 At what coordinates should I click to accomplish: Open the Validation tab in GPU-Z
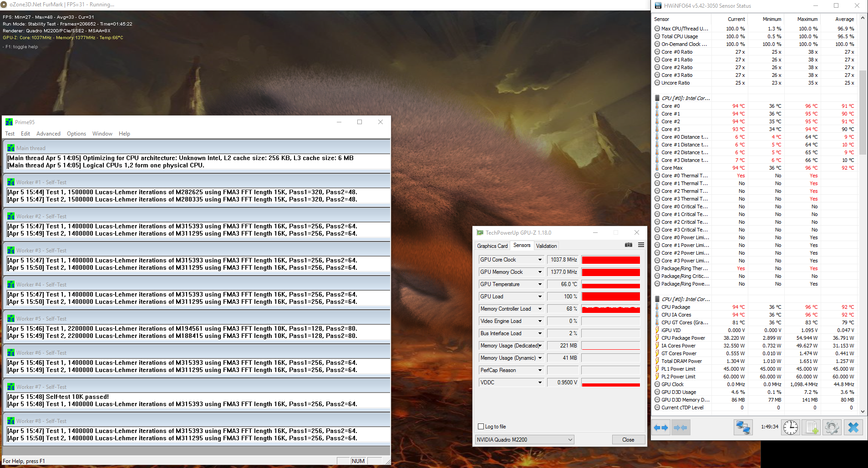click(546, 246)
